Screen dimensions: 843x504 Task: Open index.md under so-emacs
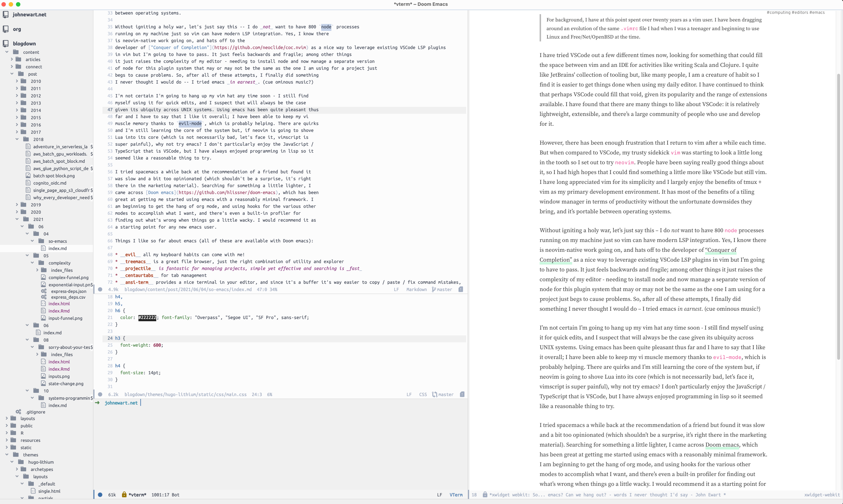pos(57,248)
